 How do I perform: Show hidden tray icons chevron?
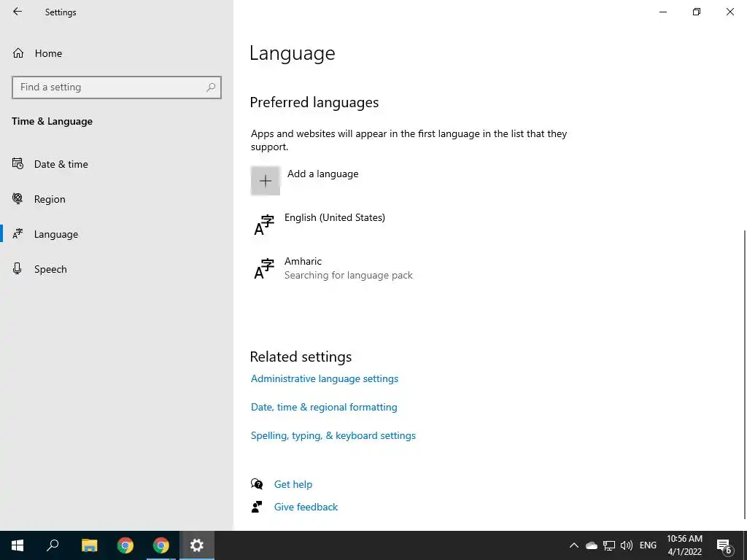tap(574, 545)
